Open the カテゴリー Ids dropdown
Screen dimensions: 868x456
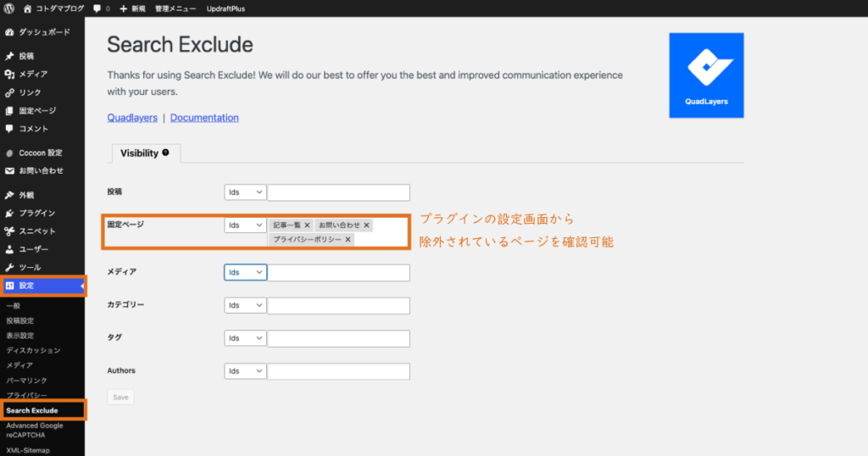pos(245,305)
